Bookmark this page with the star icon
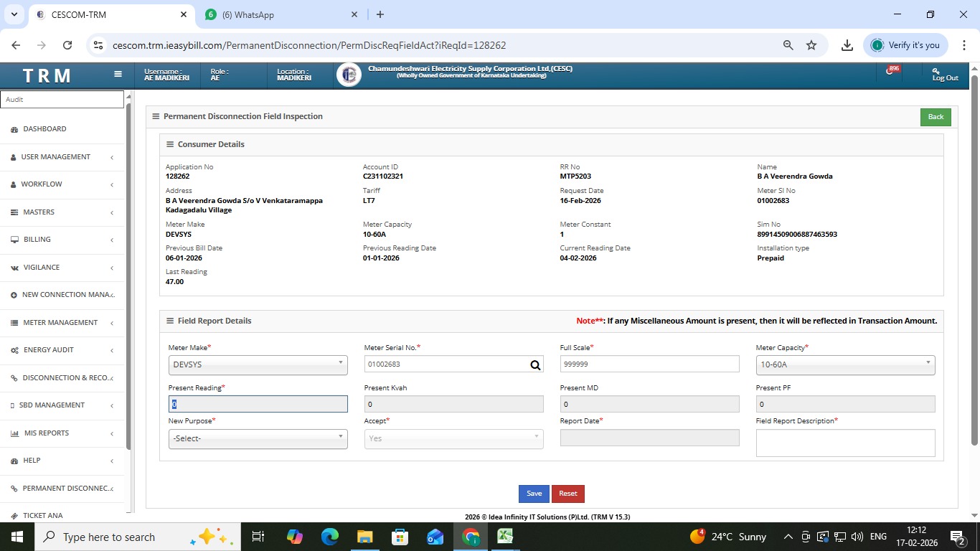Image resolution: width=980 pixels, height=551 pixels. (811, 45)
